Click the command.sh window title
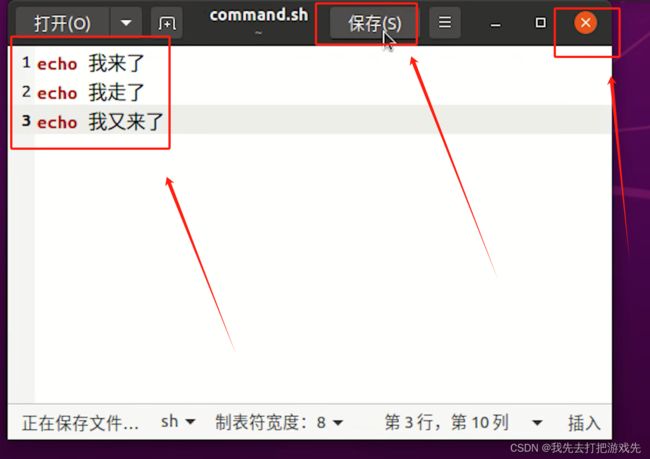The width and height of the screenshot is (650, 459). [259, 15]
